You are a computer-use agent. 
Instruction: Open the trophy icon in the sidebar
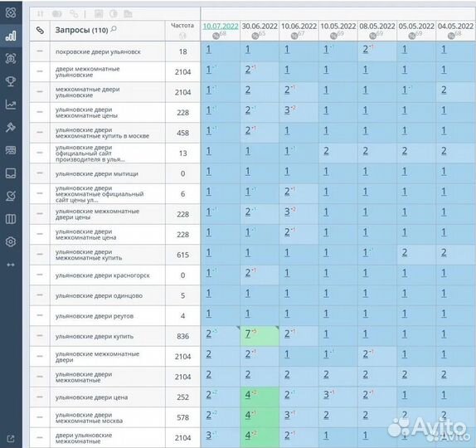click(x=11, y=81)
